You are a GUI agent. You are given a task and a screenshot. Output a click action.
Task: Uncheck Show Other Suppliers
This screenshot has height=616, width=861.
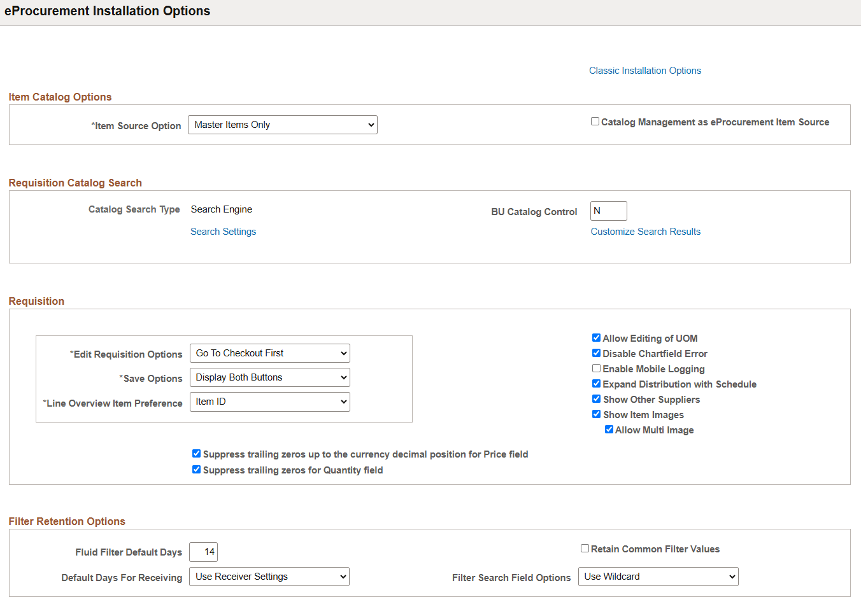click(x=596, y=399)
